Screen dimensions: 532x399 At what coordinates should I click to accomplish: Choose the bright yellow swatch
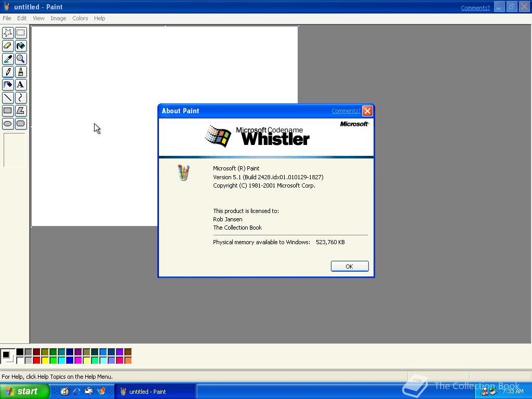(x=45, y=361)
